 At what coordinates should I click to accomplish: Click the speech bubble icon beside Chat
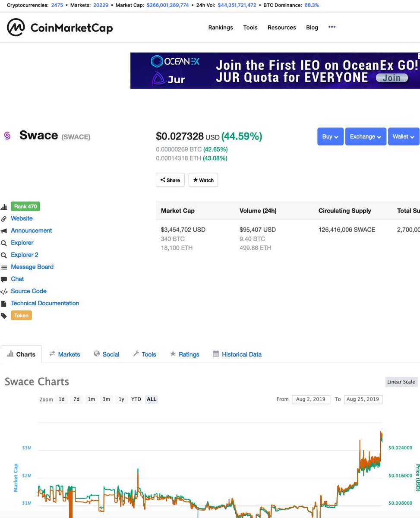click(4, 279)
